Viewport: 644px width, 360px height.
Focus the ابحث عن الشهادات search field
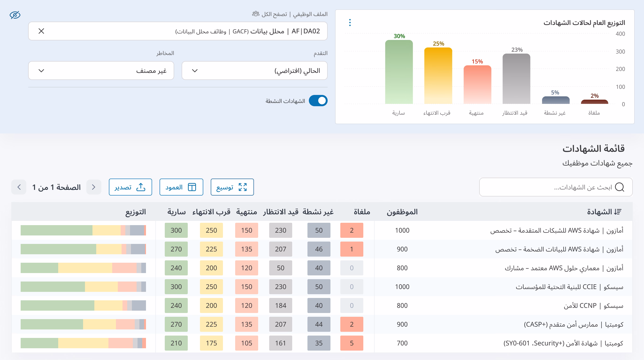[x=556, y=187]
